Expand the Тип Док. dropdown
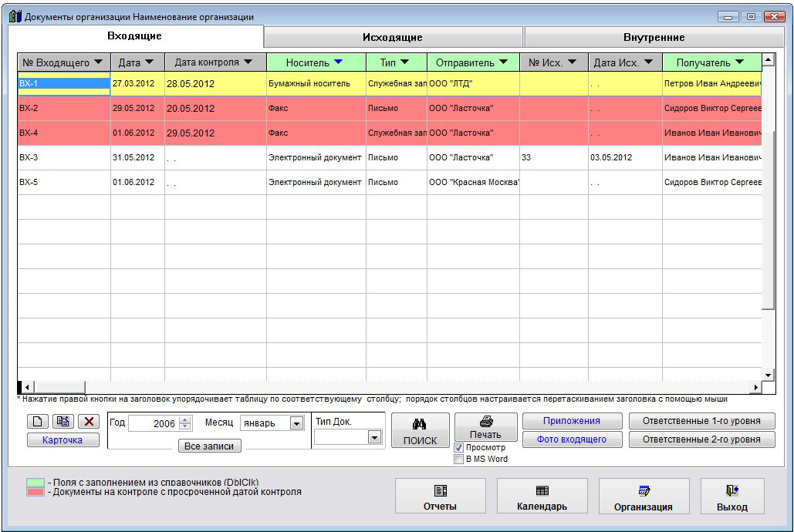Viewport: 794px width, 532px height. pyautogui.click(x=374, y=437)
